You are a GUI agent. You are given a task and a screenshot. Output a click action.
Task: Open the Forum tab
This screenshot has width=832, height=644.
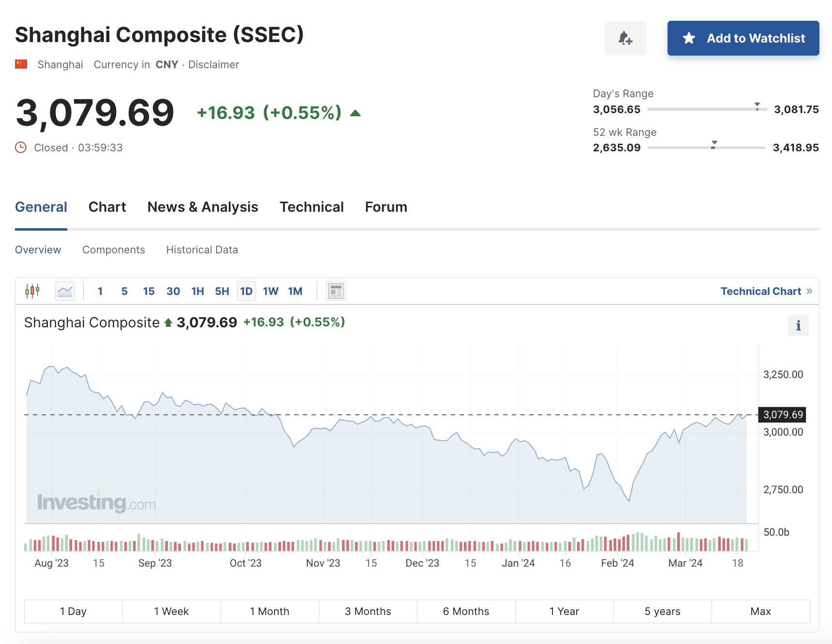point(386,207)
